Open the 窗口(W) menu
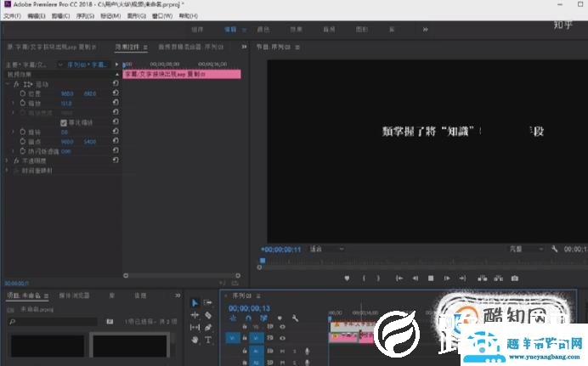 (x=162, y=16)
